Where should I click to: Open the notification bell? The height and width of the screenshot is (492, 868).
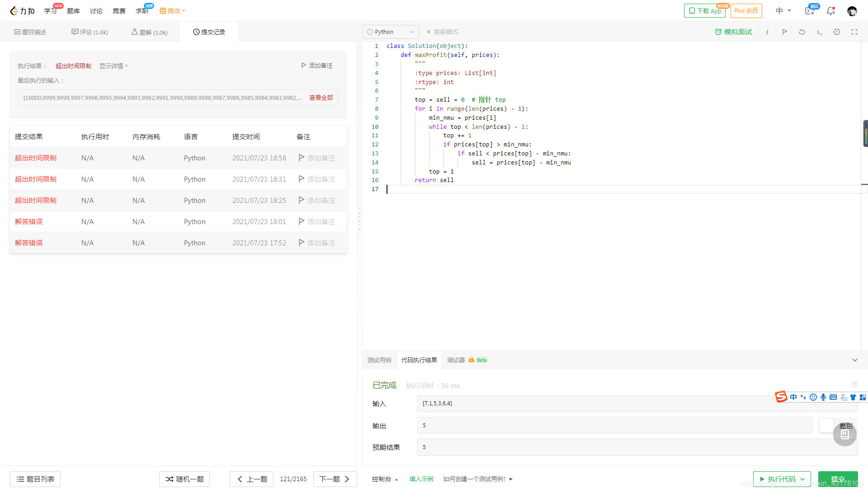pyautogui.click(x=830, y=11)
